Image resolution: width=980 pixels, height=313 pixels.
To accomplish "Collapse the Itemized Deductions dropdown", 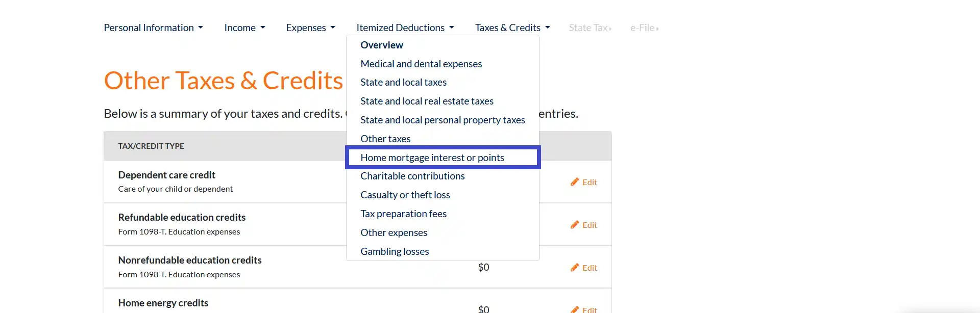I will pos(405,28).
